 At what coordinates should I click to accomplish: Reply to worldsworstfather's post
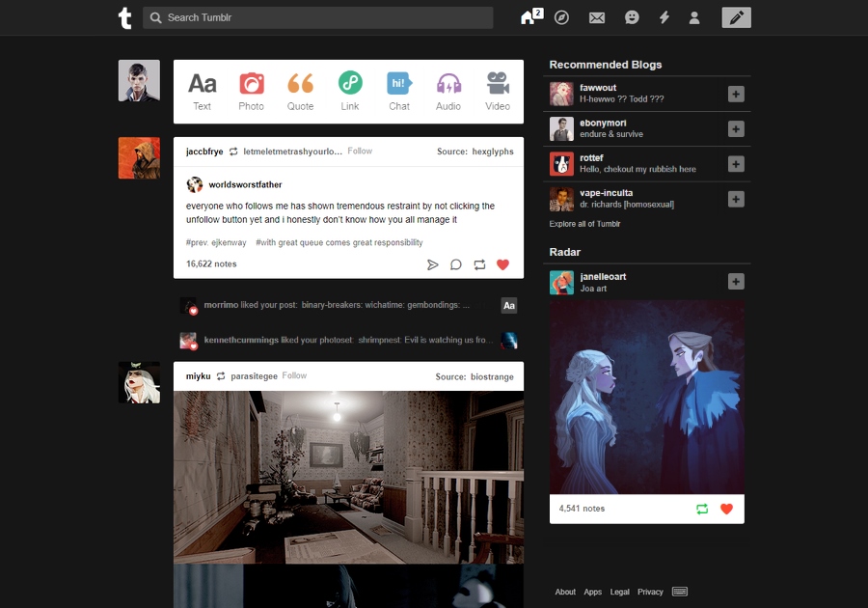(x=455, y=263)
